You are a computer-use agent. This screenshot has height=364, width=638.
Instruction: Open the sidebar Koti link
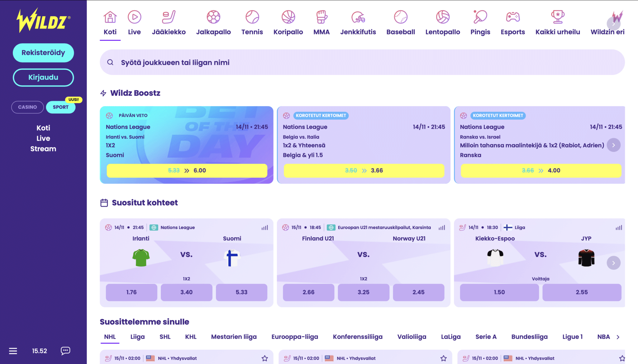point(43,128)
